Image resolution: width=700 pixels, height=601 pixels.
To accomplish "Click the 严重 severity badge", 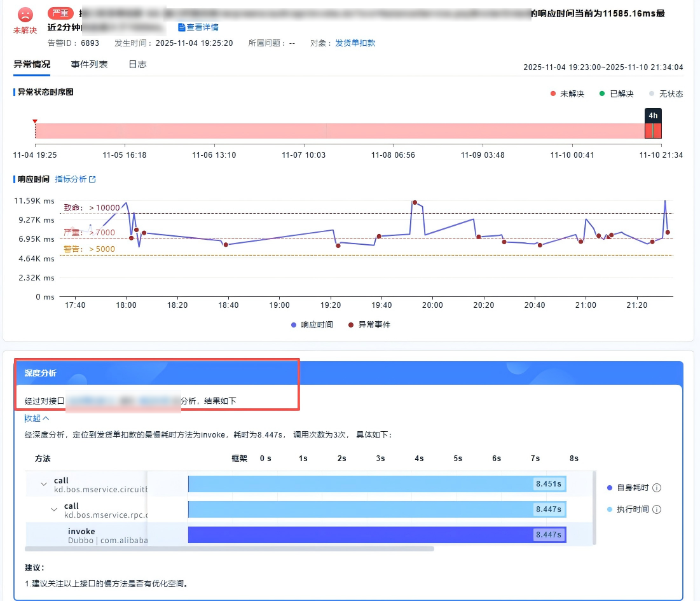I will [x=61, y=13].
